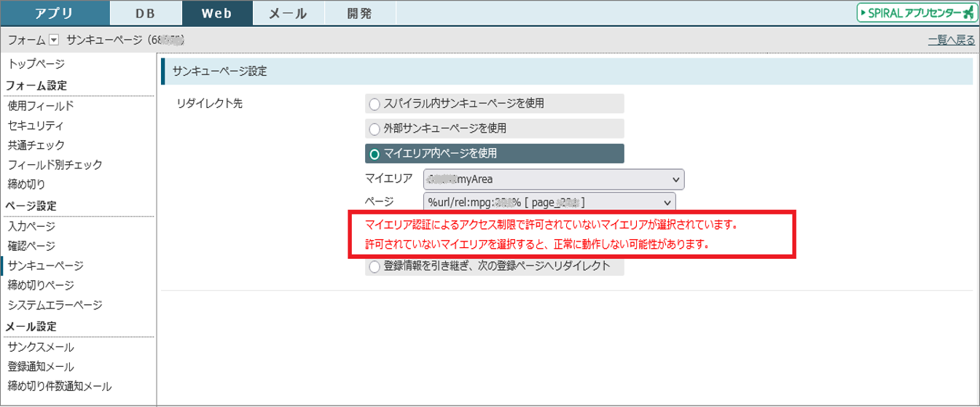Go to セキュリティ sidebar item

click(36, 125)
